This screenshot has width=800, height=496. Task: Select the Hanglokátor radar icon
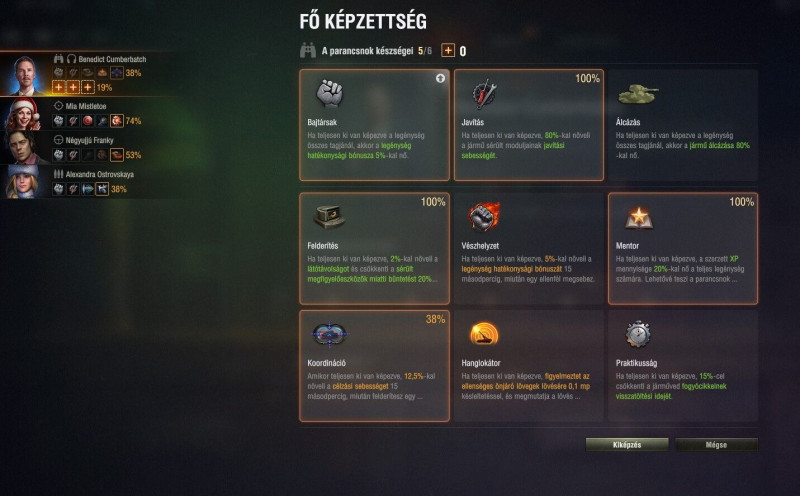point(484,334)
